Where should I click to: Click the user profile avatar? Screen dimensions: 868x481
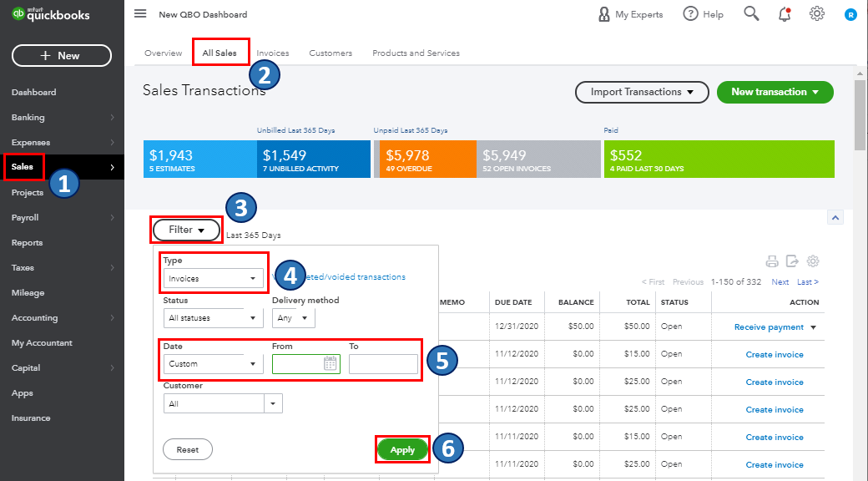850,14
